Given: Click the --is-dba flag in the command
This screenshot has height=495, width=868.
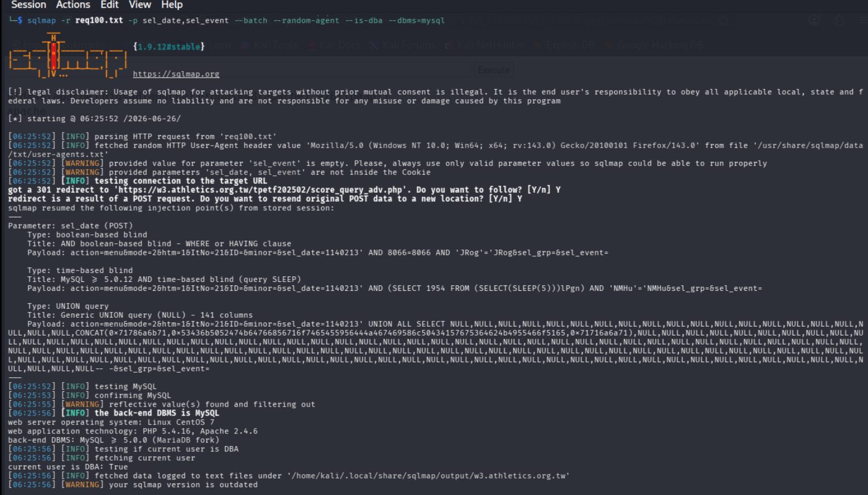Looking at the screenshot, I should click(x=364, y=20).
